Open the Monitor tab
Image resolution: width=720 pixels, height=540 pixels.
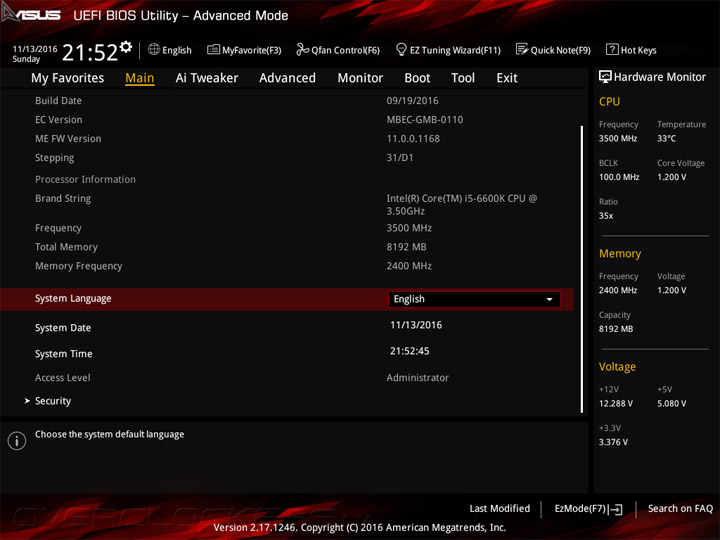point(360,78)
